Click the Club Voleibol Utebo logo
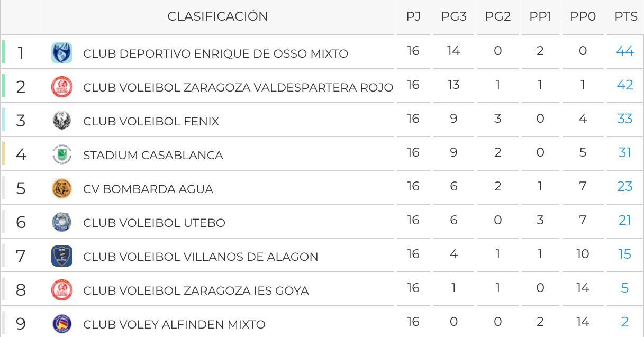 point(62,223)
